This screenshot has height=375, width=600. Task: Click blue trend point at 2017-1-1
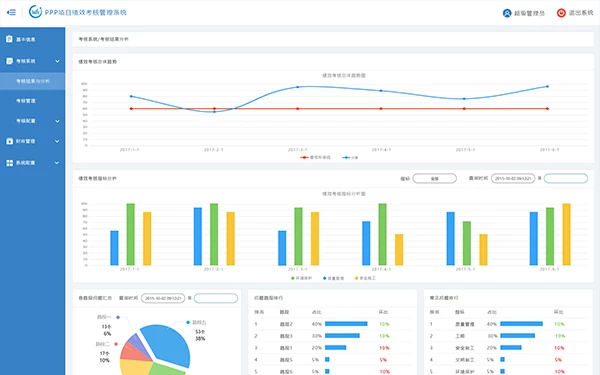[131, 96]
